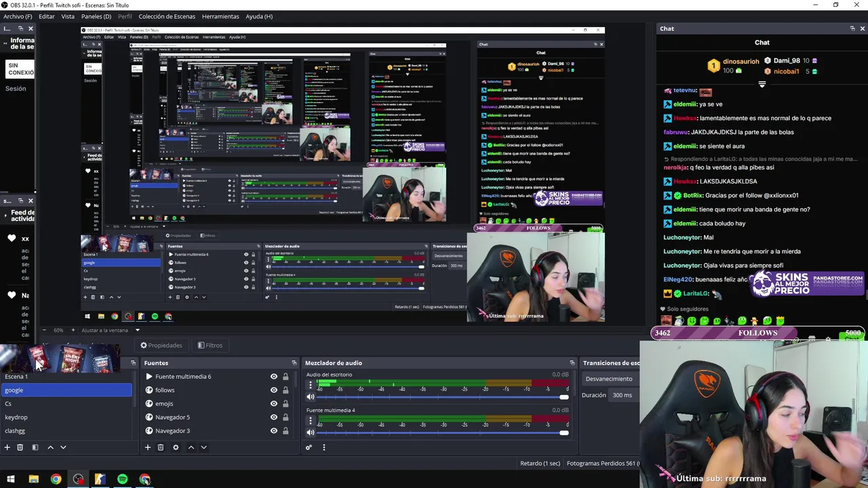The height and width of the screenshot is (488, 868).
Task: Open File Explorer from the taskbar
Action: click(x=34, y=479)
